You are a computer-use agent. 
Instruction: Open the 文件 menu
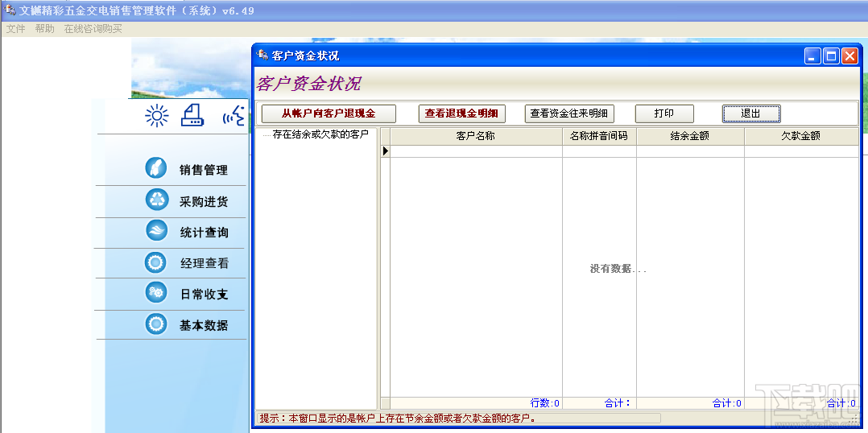tap(15, 29)
